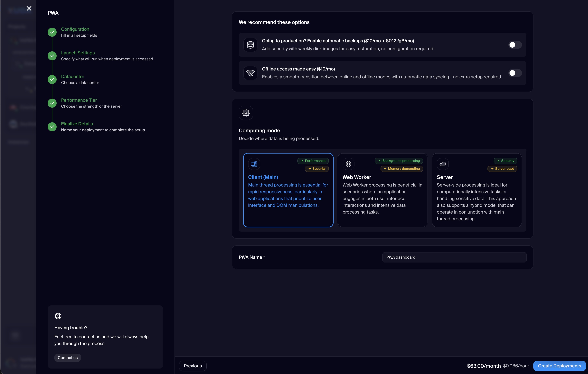Click the lifebuoy help icon
Screen dimensions: 588x374
(x=58, y=316)
